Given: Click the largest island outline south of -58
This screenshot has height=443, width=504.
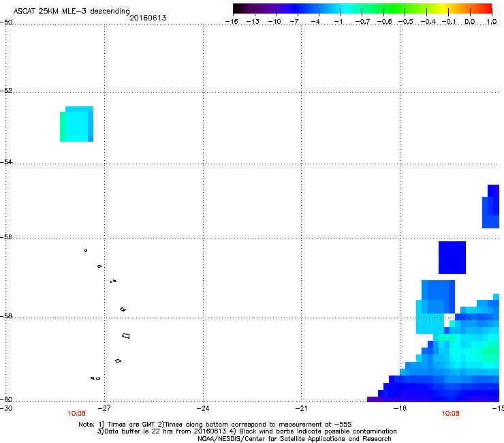Looking at the screenshot, I should [x=126, y=335].
